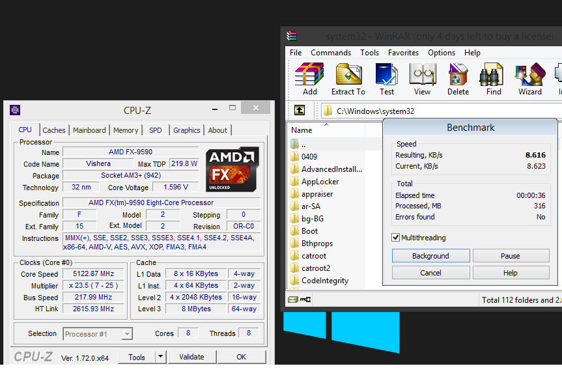Click the Tools button in CPU-Z
Viewport: 562px width, 392px height.
point(137,357)
